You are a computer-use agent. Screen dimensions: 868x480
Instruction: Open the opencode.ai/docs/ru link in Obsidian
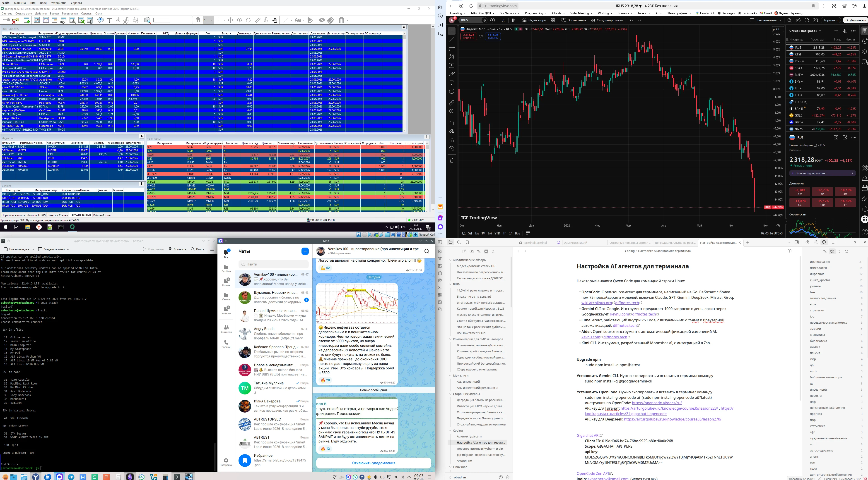coord(657,403)
